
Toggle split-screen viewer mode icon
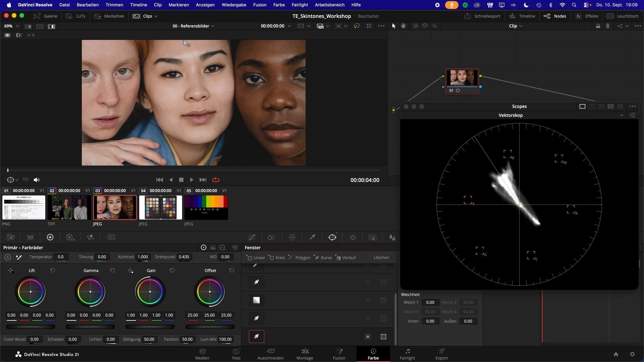[x=40, y=26]
